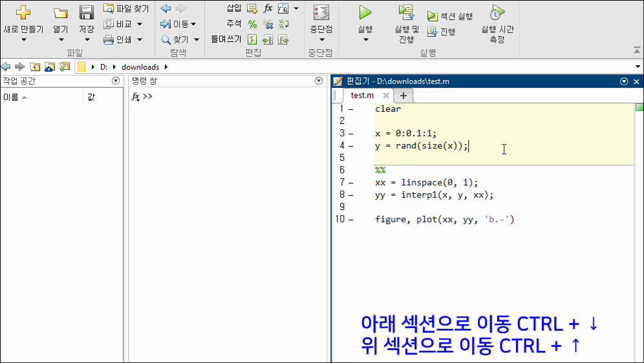Click the 파일 찾기 (Find Files) button

click(x=126, y=8)
